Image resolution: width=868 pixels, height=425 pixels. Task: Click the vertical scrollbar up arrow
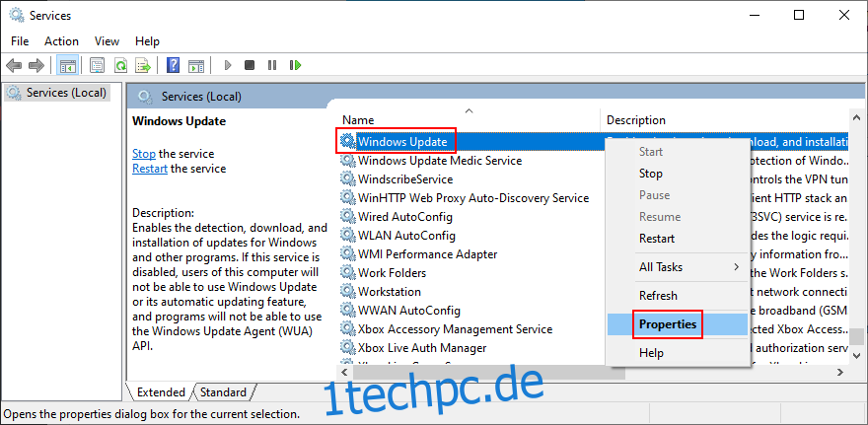(856, 118)
